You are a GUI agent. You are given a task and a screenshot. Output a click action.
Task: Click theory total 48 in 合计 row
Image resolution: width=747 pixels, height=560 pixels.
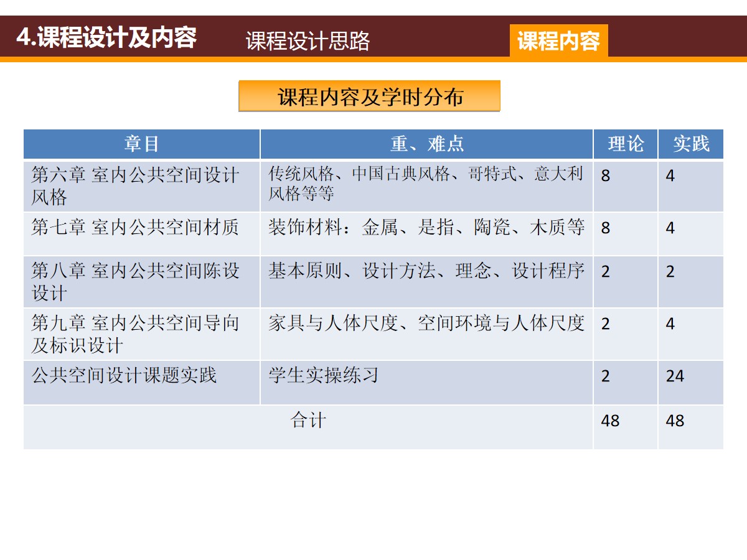[x=611, y=421]
